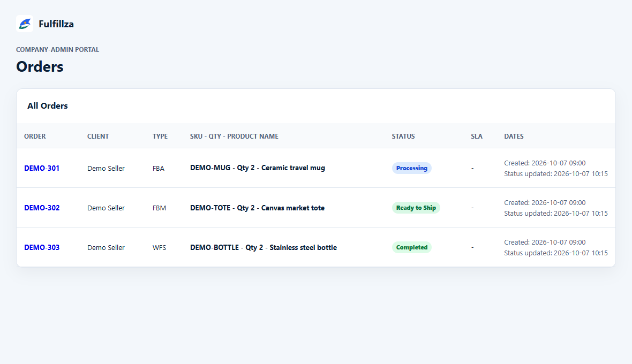
Task: Select the Canvas market tote product text
Action: click(292, 208)
